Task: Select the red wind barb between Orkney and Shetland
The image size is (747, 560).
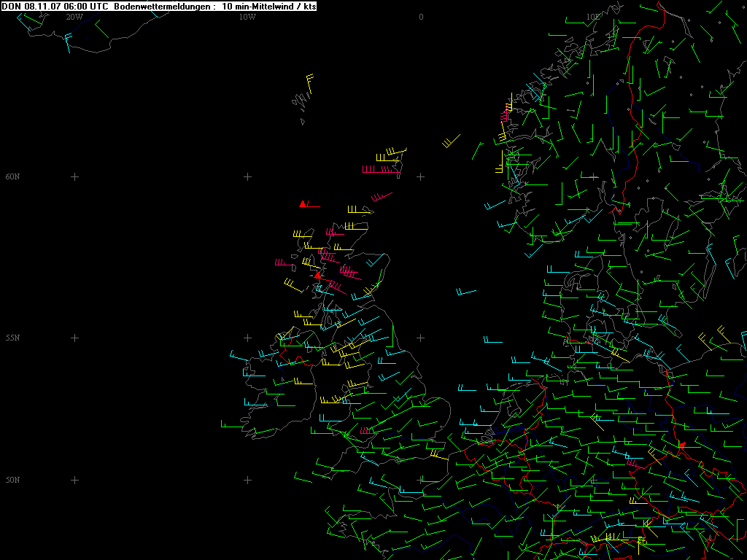Action: tap(381, 196)
